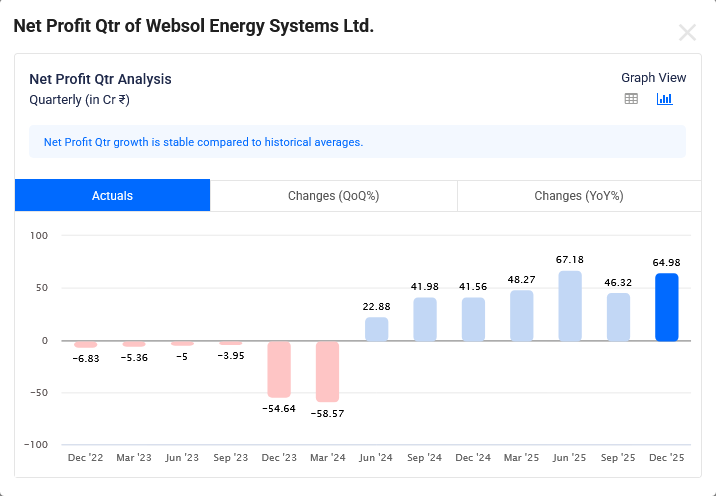The width and height of the screenshot is (716, 496).
Task: Switch to table view icon
Action: point(631,99)
